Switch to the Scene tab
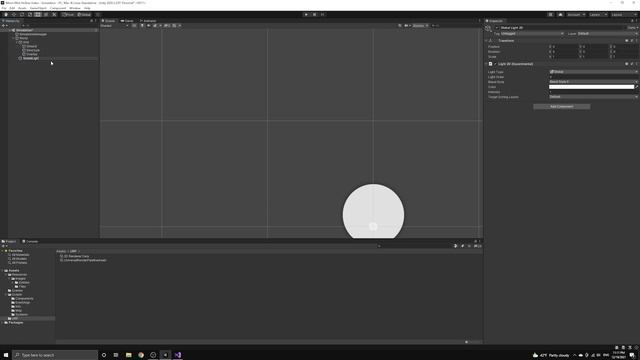Viewport: 640px width, 360px height. coord(109,21)
